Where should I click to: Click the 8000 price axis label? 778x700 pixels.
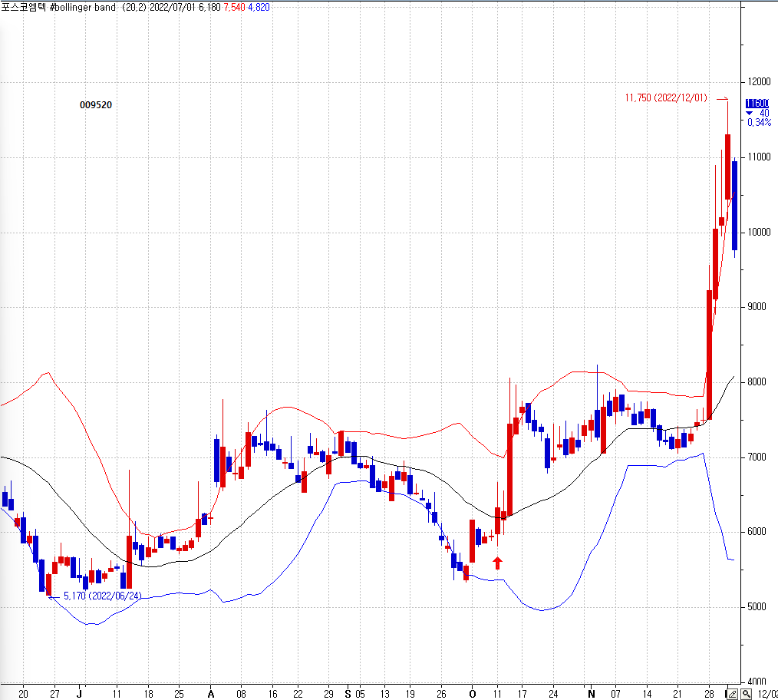[x=757, y=381]
